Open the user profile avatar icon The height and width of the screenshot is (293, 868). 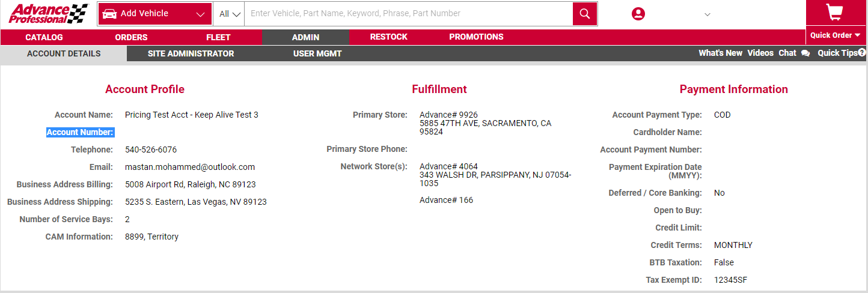638,14
